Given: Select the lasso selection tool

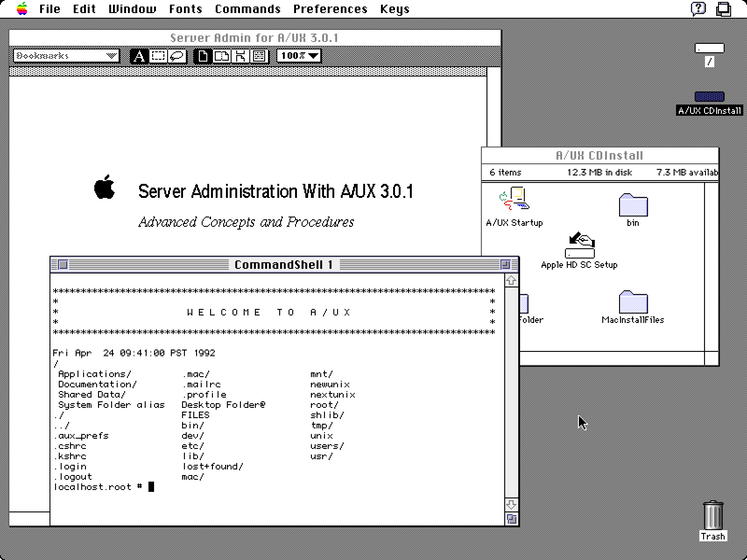Looking at the screenshot, I should pyautogui.click(x=176, y=56).
